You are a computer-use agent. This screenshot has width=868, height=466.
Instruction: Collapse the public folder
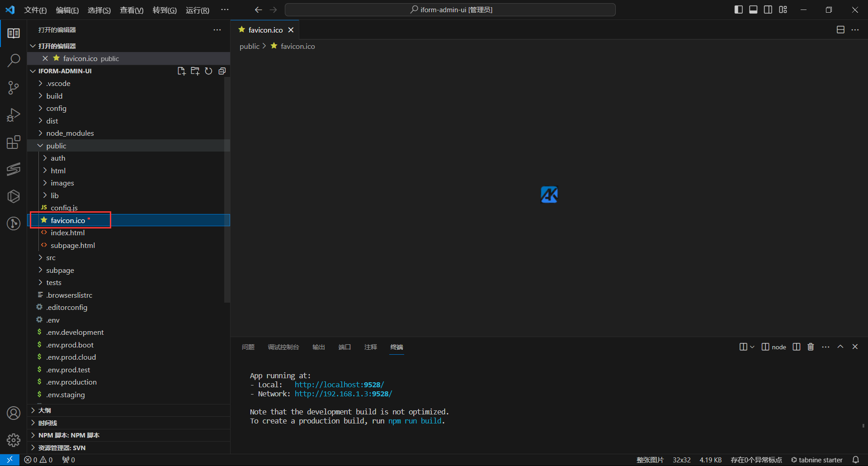tap(56, 146)
